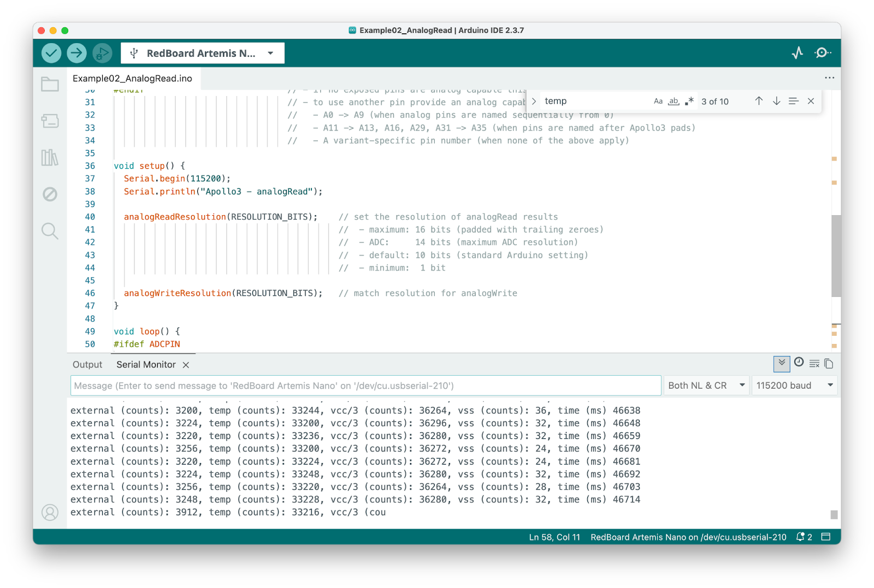Start debugging with the debug icon

pos(102,53)
